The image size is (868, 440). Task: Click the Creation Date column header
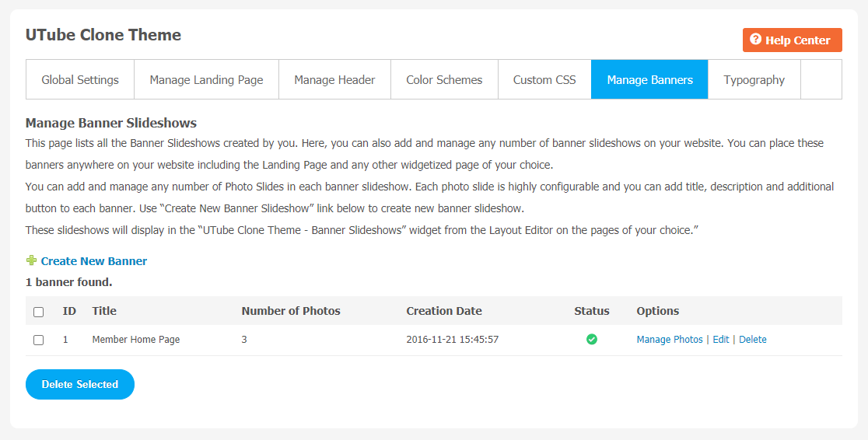[444, 311]
